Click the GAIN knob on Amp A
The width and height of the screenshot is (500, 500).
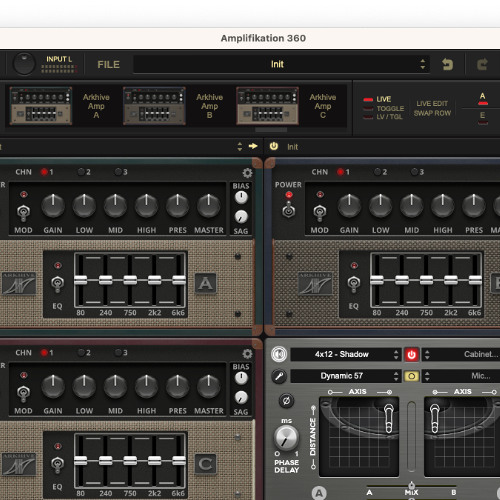point(53,206)
